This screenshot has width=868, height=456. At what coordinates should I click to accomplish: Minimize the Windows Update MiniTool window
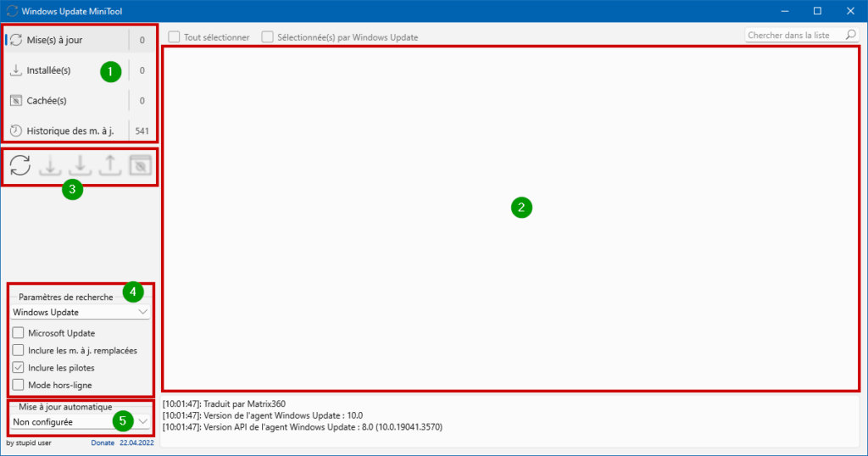click(x=785, y=11)
